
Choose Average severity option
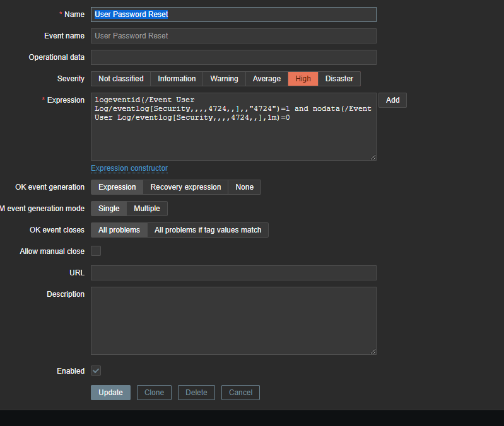[267, 79]
